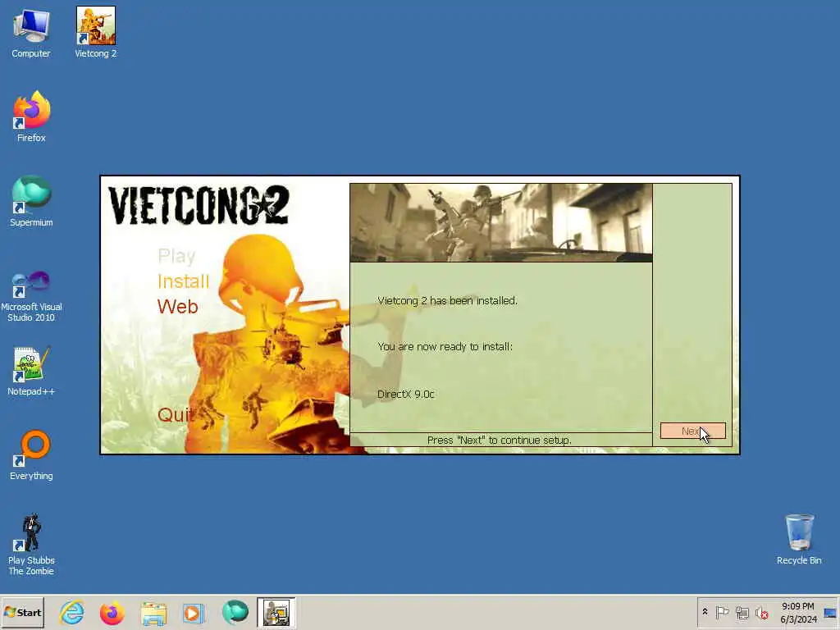Launch Supermium from the taskbar
The image size is (840, 630).
pos(235,612)
